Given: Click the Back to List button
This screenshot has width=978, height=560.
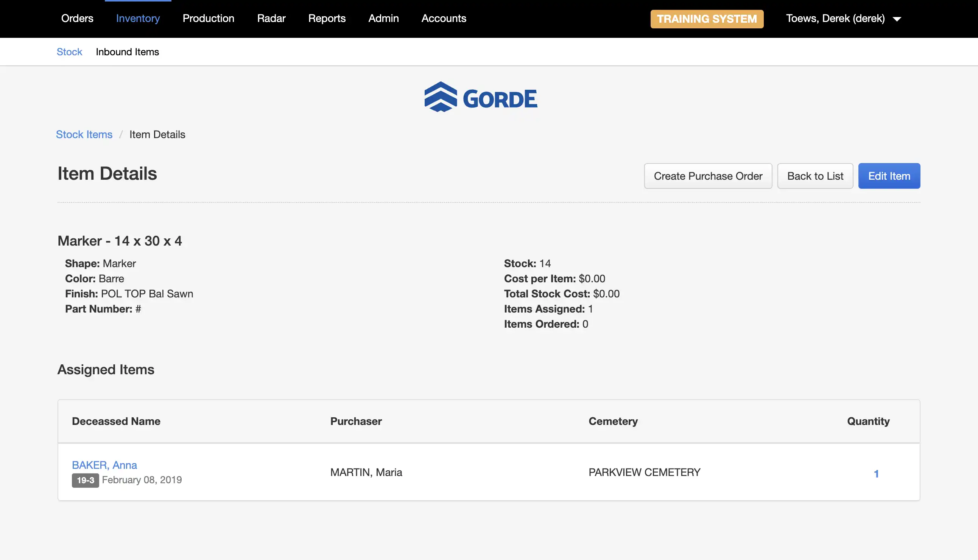Looking at the screenshot, I should pyautogui.click(x=815, y=176).
